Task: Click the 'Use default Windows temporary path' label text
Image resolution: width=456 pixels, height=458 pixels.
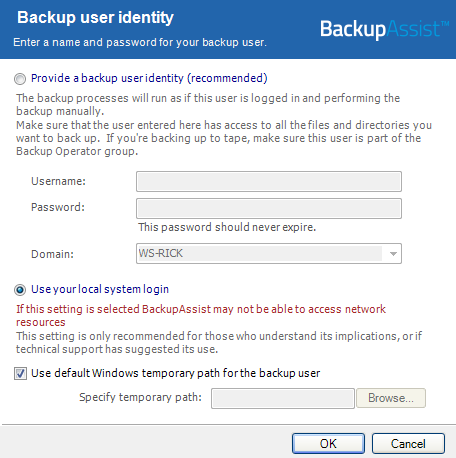Action: (x=176, y=373)
